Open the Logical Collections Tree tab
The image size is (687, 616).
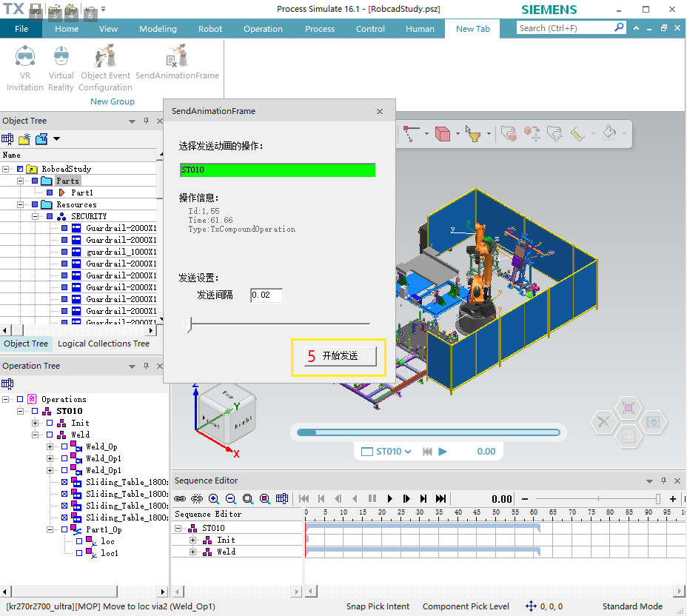pos(104,344)
